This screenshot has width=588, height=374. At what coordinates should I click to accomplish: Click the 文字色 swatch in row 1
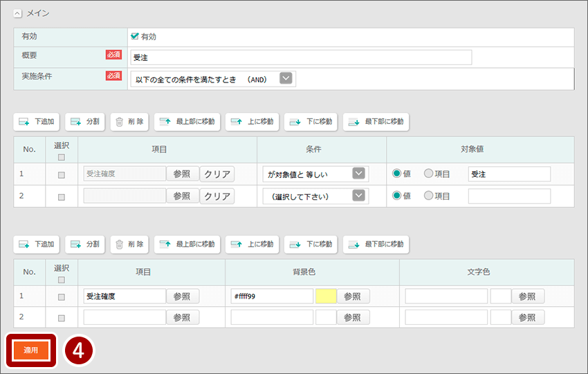click(x=501, y=296)
